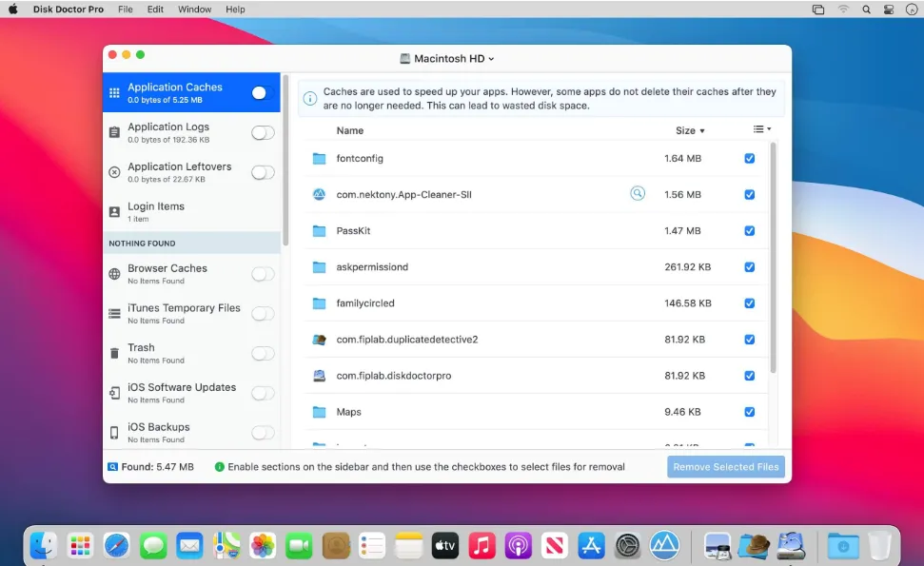The width and height of the screenshot is (924, 566).
Task: Click the Application Logs clipboard icon
Action: (x=114, y=132)
